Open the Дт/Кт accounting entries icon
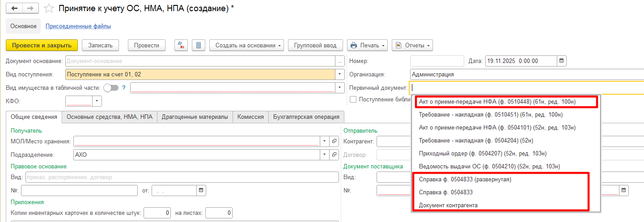 click(x=181, y=45)
